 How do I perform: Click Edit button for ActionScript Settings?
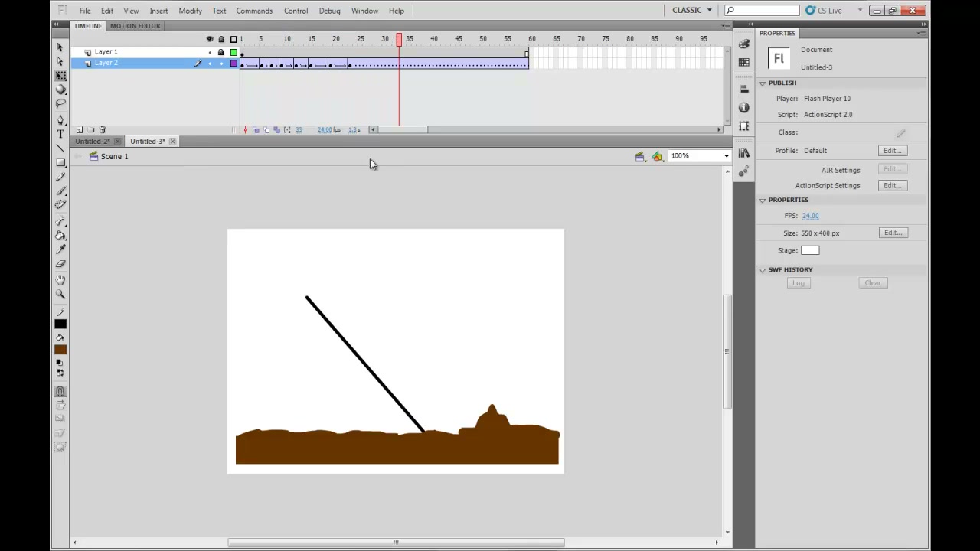pyautogui.click(x=893, y=185)
